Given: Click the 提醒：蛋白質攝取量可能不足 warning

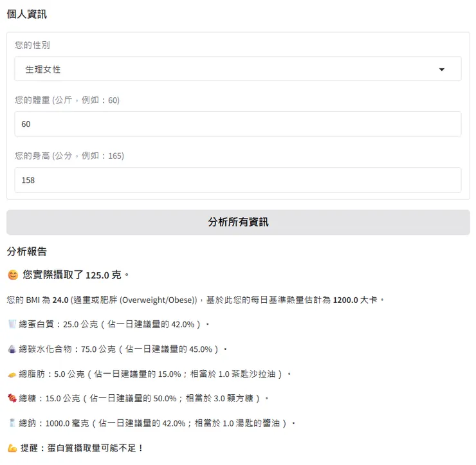Looking at the screenshot, I should click(x=82, y=448).
